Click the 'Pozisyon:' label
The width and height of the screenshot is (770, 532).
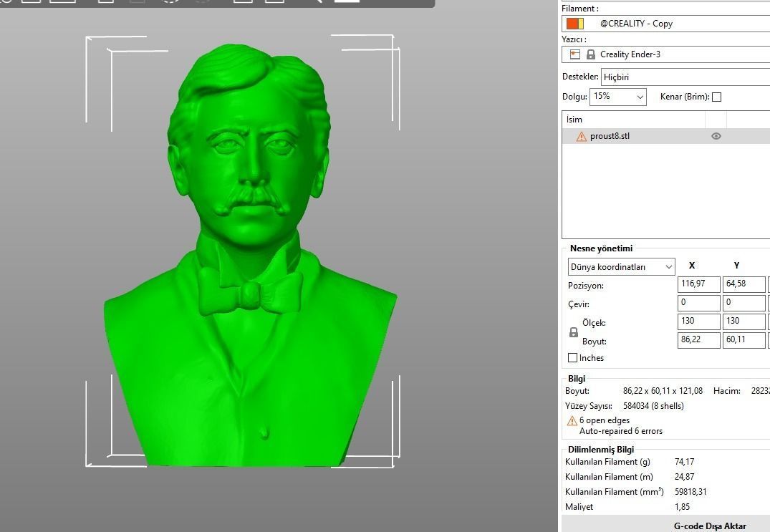[x=585, y=286]
